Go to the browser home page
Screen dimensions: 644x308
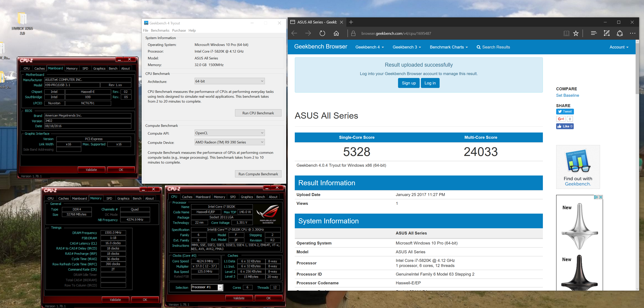click(336, 33)
